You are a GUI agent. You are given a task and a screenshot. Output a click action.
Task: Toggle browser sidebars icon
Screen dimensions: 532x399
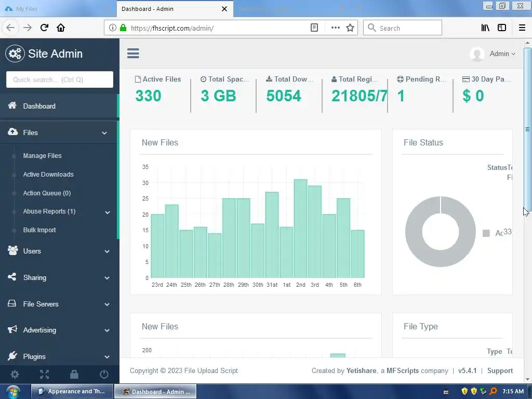(x=502, y=28)
